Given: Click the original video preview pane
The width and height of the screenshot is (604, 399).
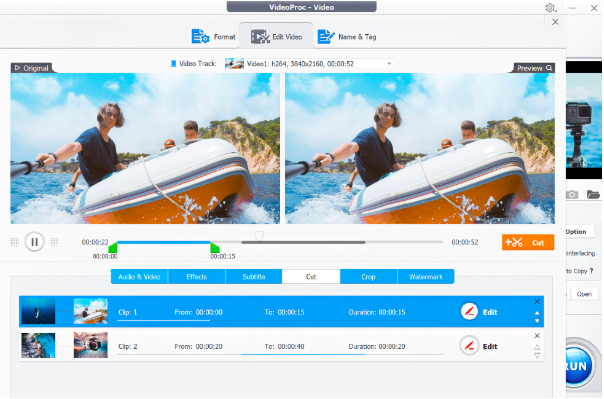Looking at the screenshot, I should click(145, 149).
